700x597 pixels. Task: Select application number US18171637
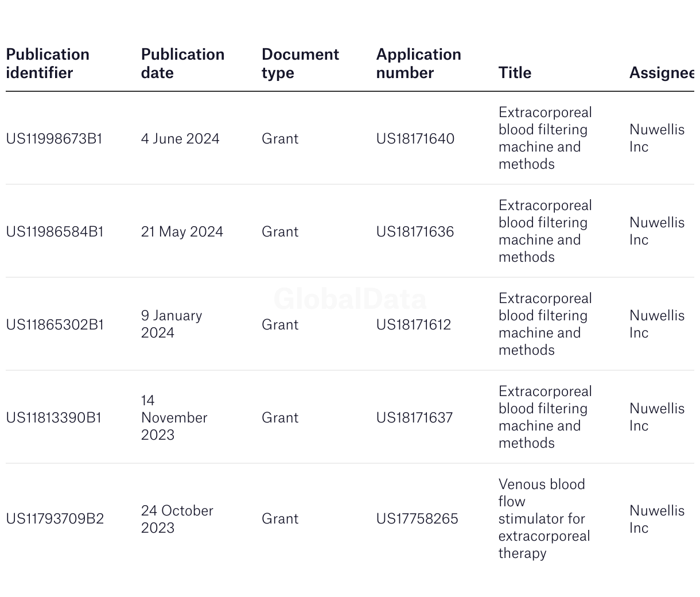pos(414,417)
